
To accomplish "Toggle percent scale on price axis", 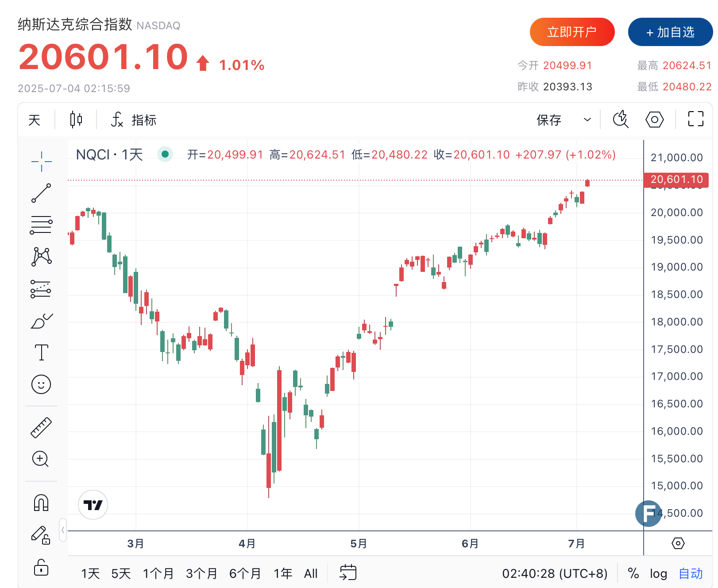I will coord(633,574).
